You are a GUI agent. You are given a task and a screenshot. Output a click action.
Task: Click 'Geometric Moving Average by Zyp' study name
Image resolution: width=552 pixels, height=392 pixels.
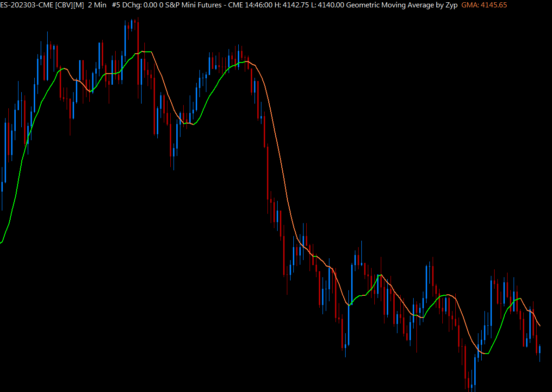pos(402,5)
